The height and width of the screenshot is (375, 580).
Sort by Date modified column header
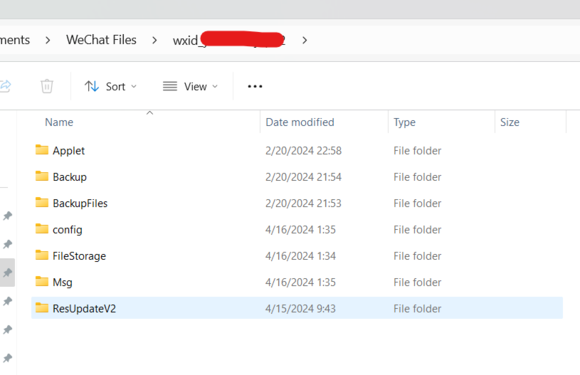300,122
